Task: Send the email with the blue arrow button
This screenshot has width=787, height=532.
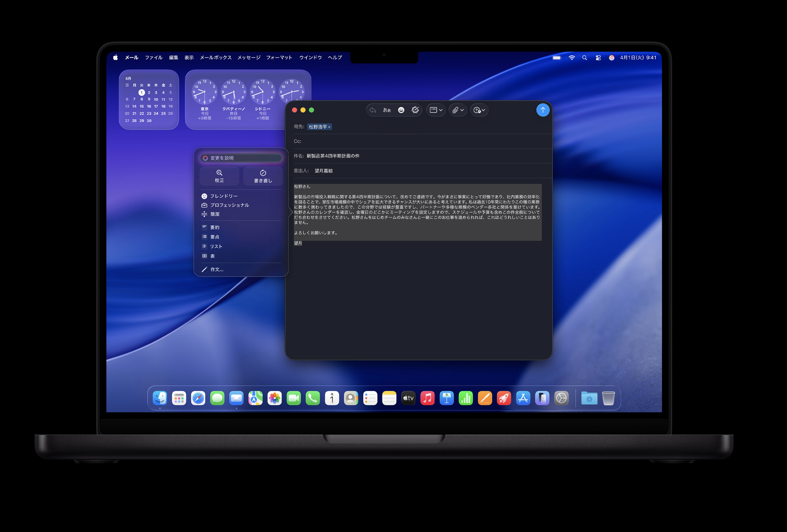Action: 543,110
